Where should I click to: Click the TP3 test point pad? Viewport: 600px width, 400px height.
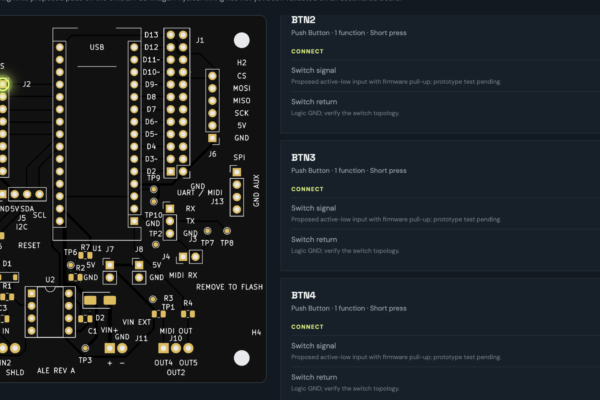coord(85,348)
